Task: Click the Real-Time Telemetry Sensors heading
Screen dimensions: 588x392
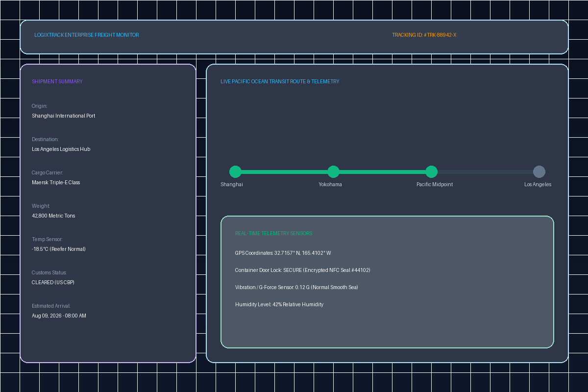Action: click(x=274, y=233)
